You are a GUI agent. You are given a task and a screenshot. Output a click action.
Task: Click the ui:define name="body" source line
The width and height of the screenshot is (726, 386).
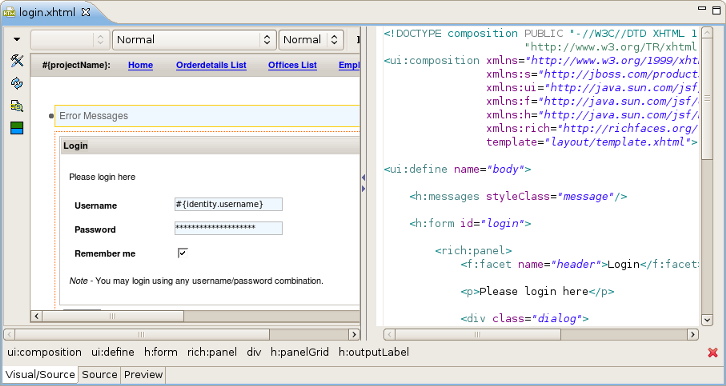click(457, 169)
